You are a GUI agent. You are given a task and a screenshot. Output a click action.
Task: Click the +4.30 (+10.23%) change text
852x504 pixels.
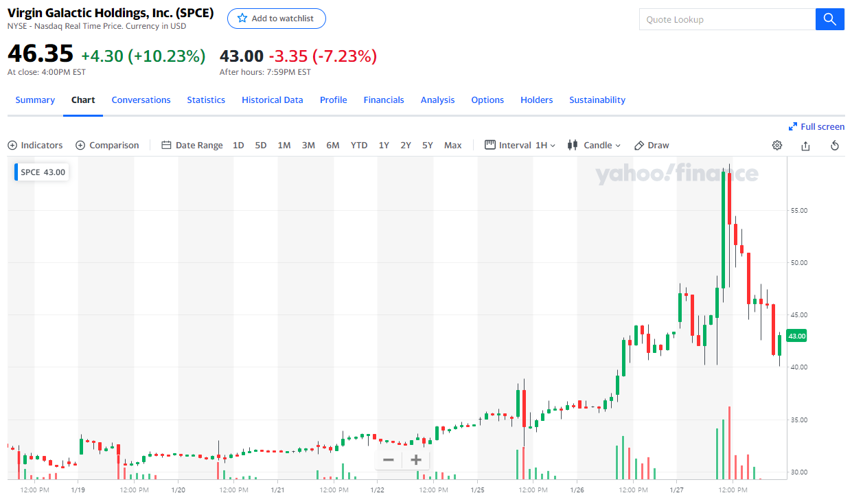coord(143,56)
